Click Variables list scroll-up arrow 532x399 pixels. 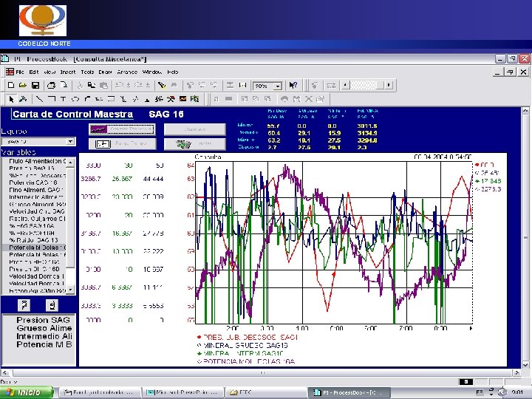[x=70, y=163]
